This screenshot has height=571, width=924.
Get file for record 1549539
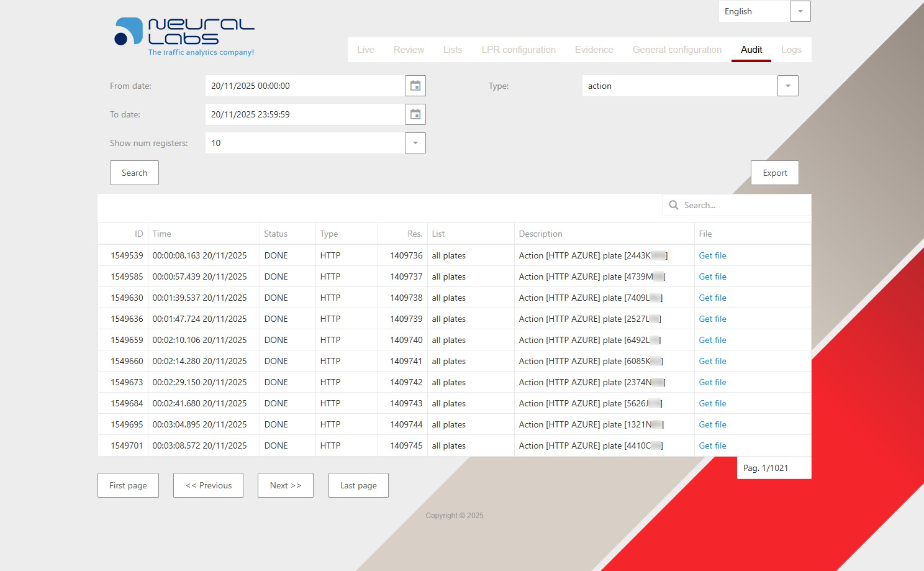[712, 255]
